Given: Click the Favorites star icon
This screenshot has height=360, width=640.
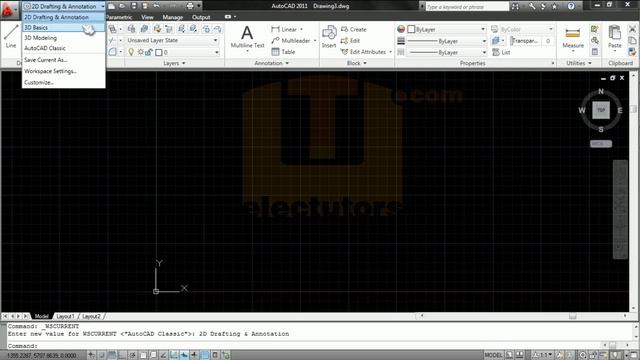Looking at the screenshot, I should tap(554, 6).
